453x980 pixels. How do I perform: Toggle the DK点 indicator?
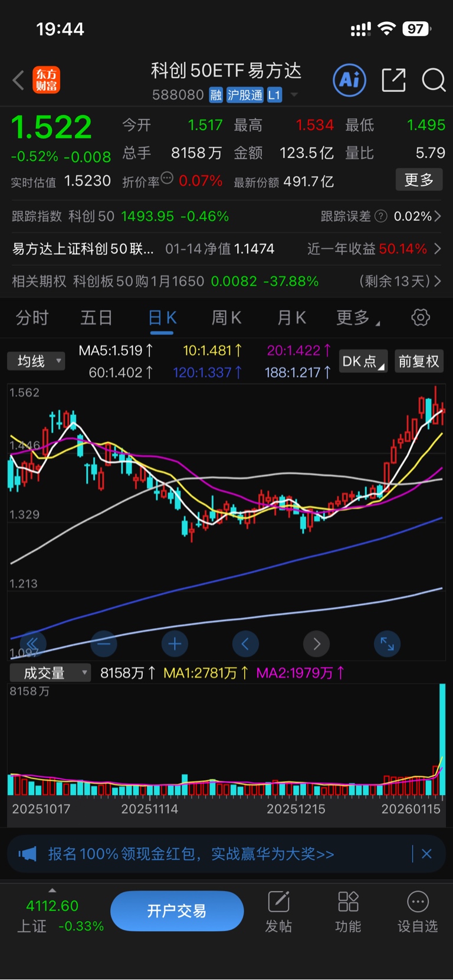[363, 361]
